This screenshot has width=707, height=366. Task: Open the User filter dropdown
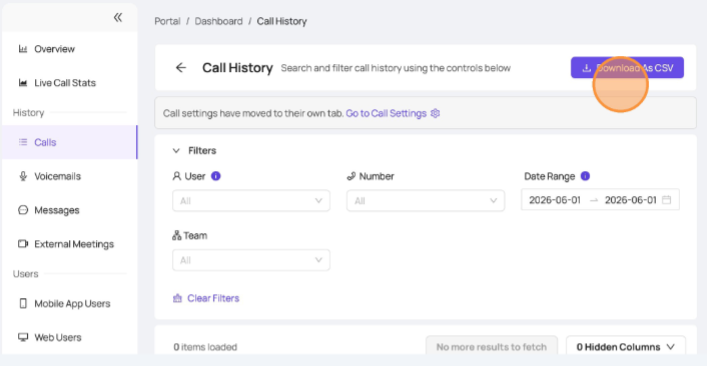point(251,201)
